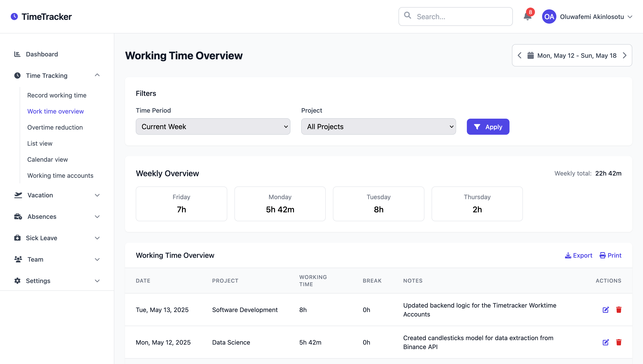The width and height of the screenshot is (643, 364).
Task: Click the Weekly total 22h 42m value
Action: 608,173
